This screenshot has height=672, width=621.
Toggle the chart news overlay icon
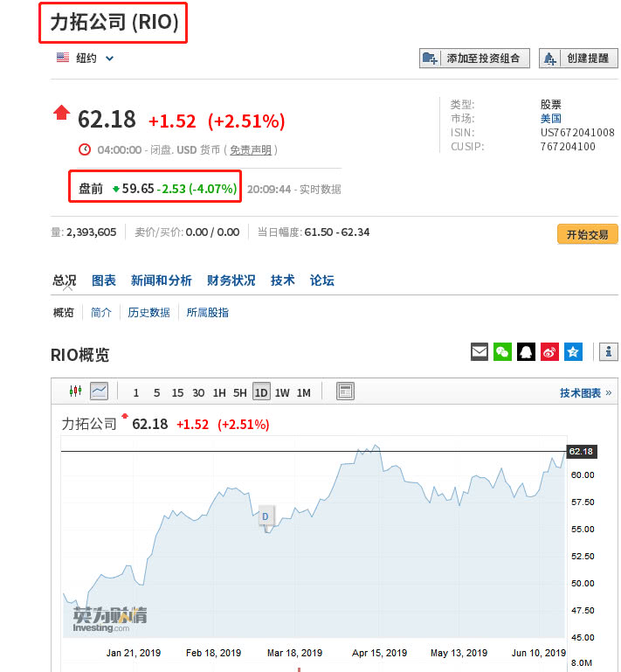pos(345,391)
